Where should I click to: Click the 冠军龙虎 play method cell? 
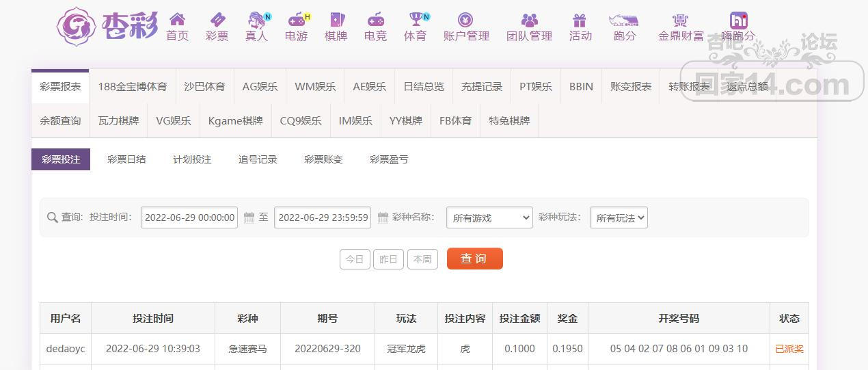(406, 349)
